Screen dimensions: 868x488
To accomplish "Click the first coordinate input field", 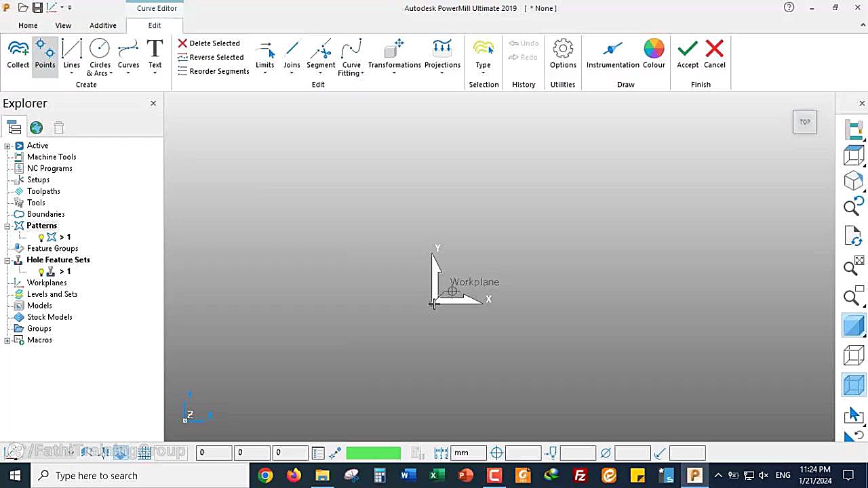I will [213, 453].
